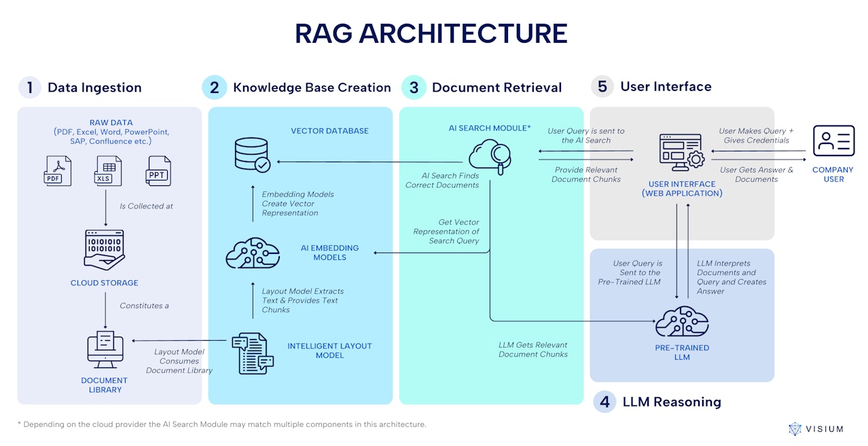This screenshot has height=446, width=868.
Task: Click the 'Constitutes a' caption
Action: [144, 305]
